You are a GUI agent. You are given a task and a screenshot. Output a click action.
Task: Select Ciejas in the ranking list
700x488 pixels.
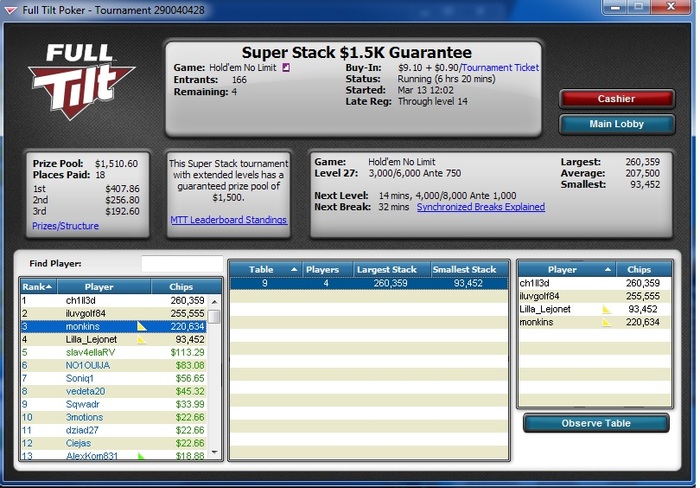pos(114,443)
